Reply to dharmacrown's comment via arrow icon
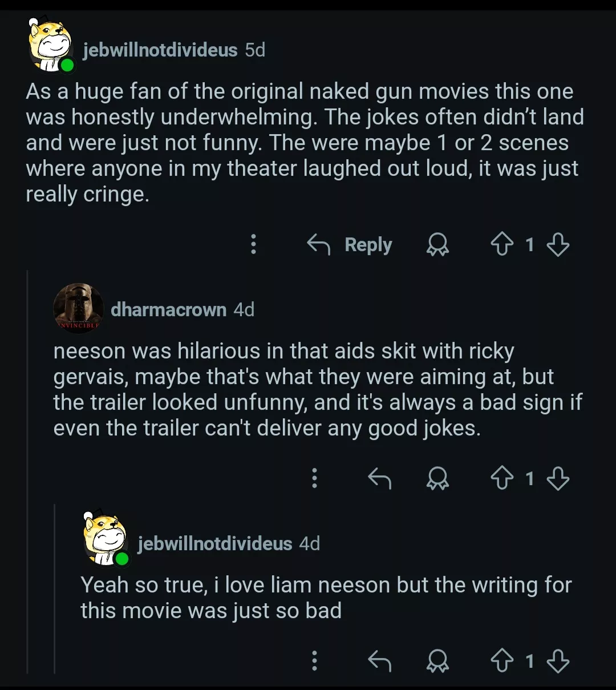Image resolution: width=616 pixels, height=690 pixels. click(x=379, y=478)
